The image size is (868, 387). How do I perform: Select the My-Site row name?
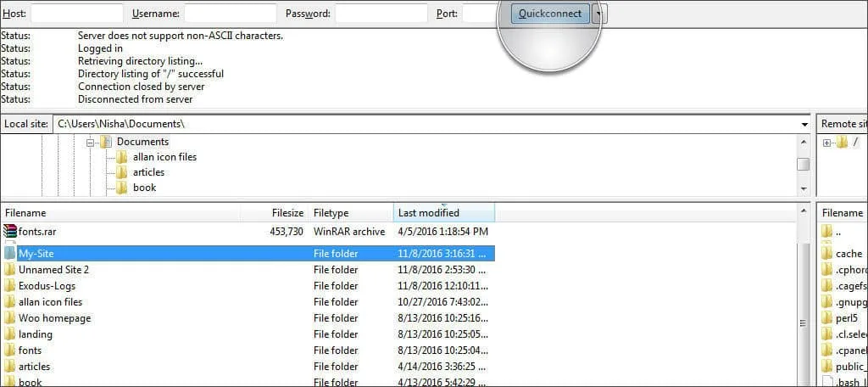[x=36, y=254]
